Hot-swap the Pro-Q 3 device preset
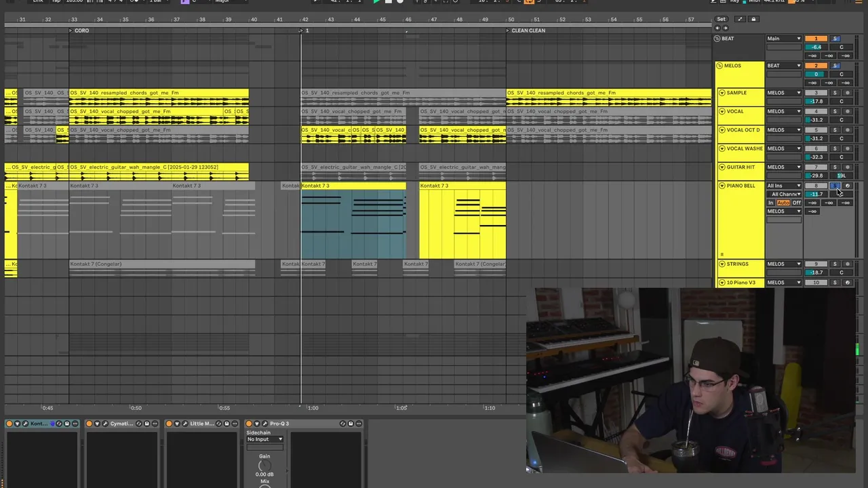The height and width of the screenshot is (488, 868). pyautogui.click(x=342, y=424)
